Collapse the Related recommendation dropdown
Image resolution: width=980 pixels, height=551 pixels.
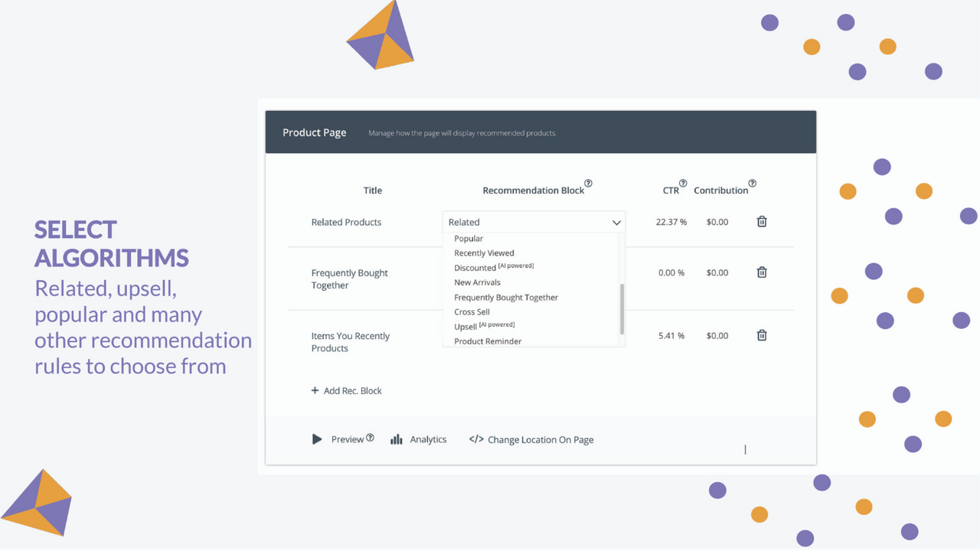(616, 222)
